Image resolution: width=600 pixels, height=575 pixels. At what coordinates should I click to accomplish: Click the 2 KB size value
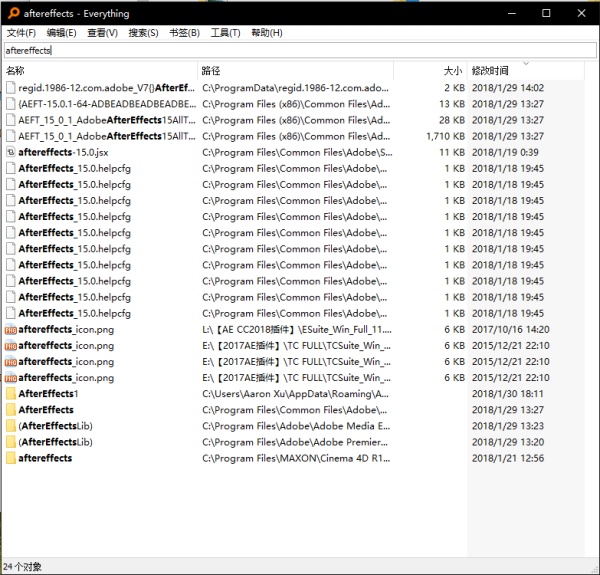[455, 88]
